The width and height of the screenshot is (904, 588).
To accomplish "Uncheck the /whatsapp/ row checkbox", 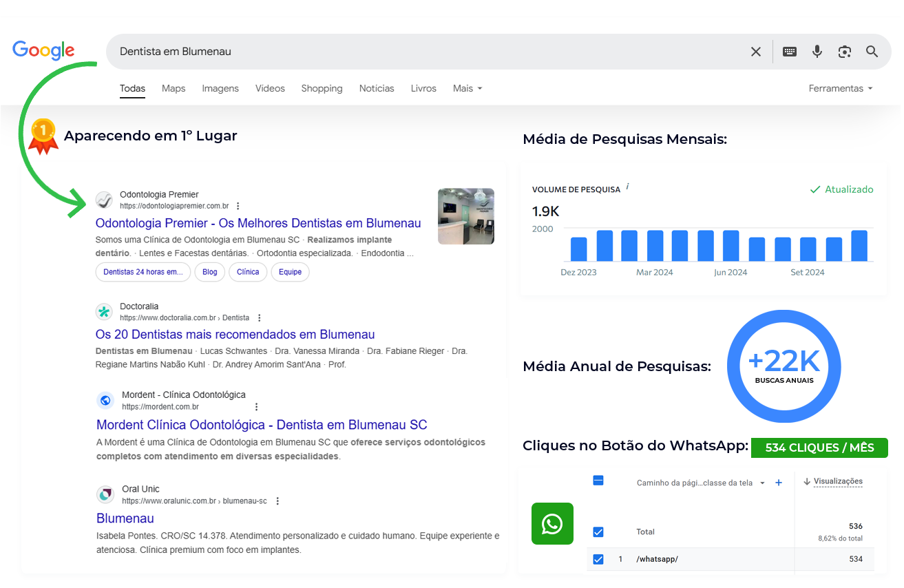I will tap(598, 559).
